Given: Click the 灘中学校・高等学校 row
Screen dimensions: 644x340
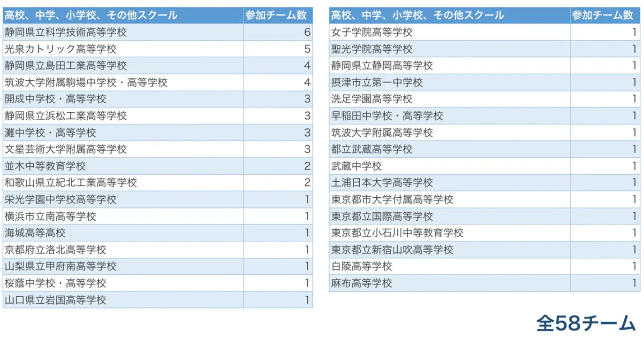Looking at the screenshot, I should coord(50,133).
